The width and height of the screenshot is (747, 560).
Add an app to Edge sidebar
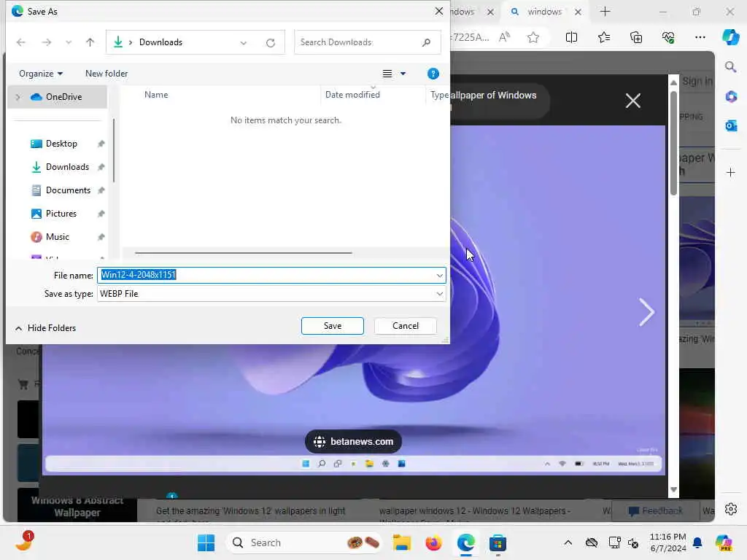(731, 172)
